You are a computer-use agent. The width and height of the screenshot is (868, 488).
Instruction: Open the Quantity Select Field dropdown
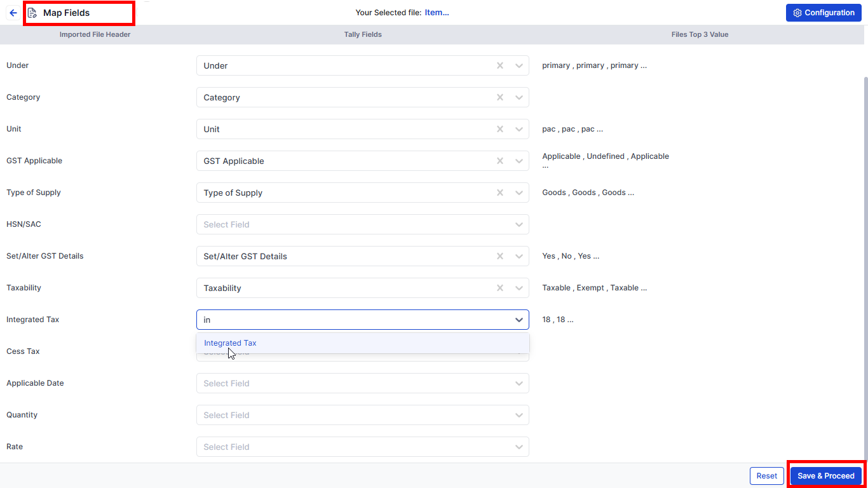(x=363, y=415)
